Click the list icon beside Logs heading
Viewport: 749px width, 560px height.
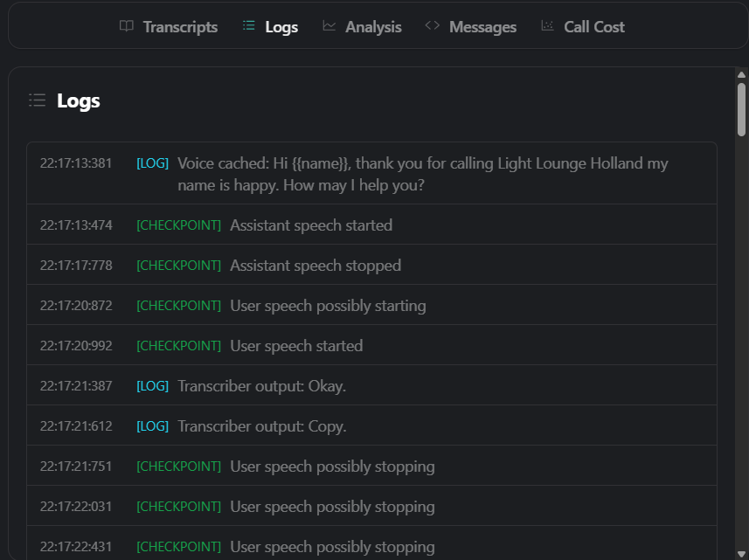coord(38,100)
